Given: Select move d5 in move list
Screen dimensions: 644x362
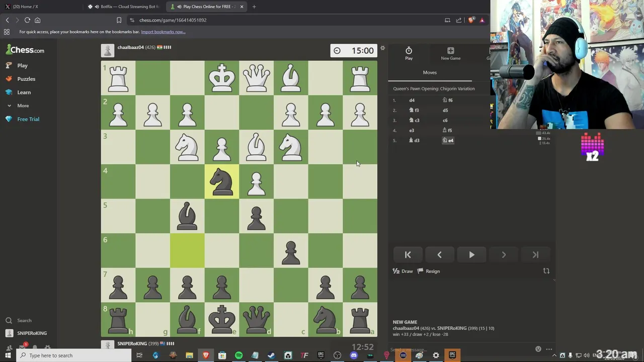Looking at the screenshot, I should point(445,110).
